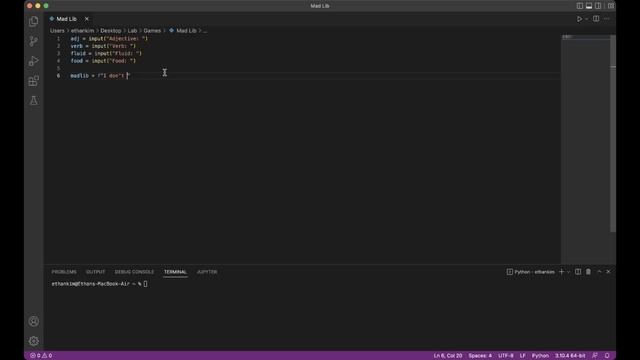
Task: Toggle the secondary side bar layout icon
Action: point(598,6)
